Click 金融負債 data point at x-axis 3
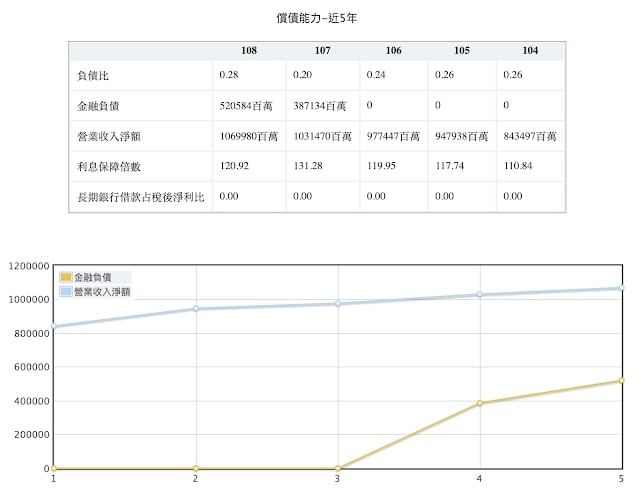Image resolution: width=640 pixels, height=491 pixels. [x=338, y=468]
